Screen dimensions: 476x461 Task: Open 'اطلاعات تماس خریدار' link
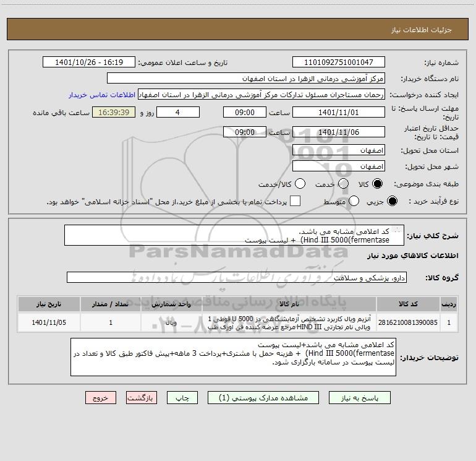tap(102, 95)
